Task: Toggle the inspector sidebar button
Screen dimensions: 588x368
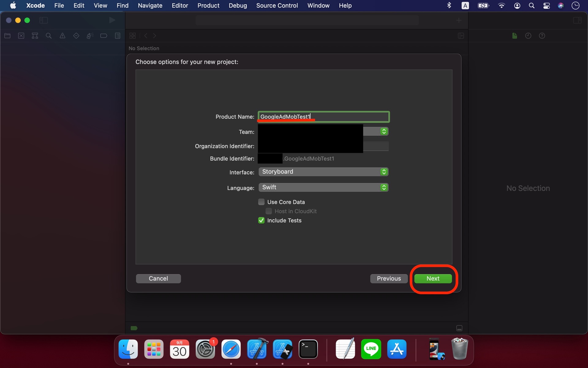Action: (x=577, y=20)
